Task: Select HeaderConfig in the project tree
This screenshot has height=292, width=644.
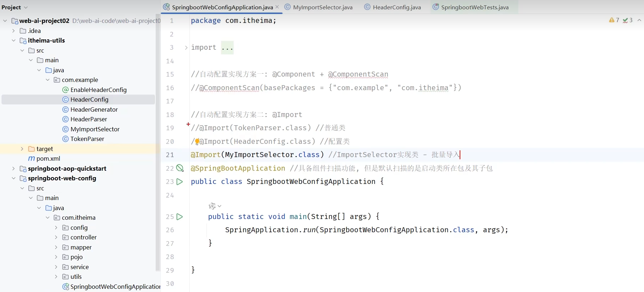Action: [78, 99]
